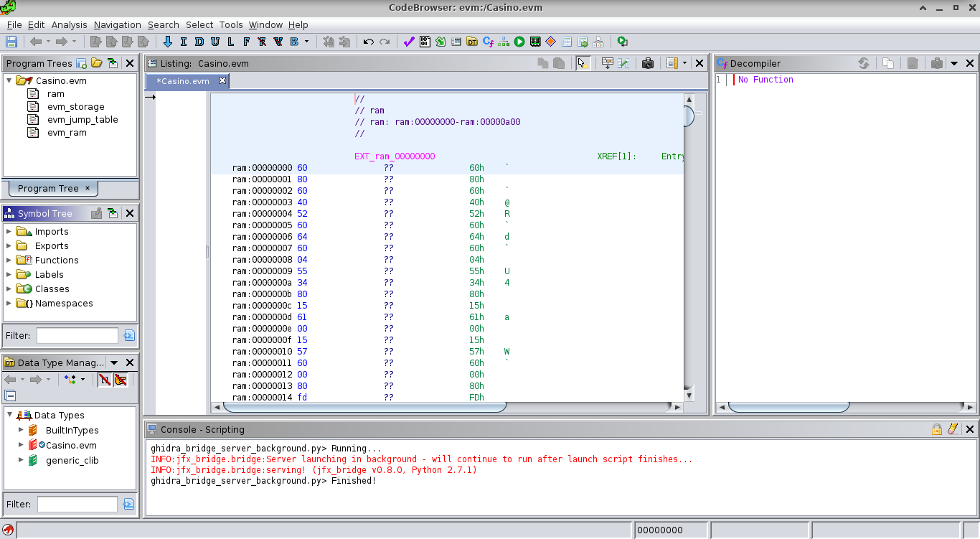This screenshot has height=539, width=980.
Task: Open the Listing diff view icon
Action: coord(623,63)
